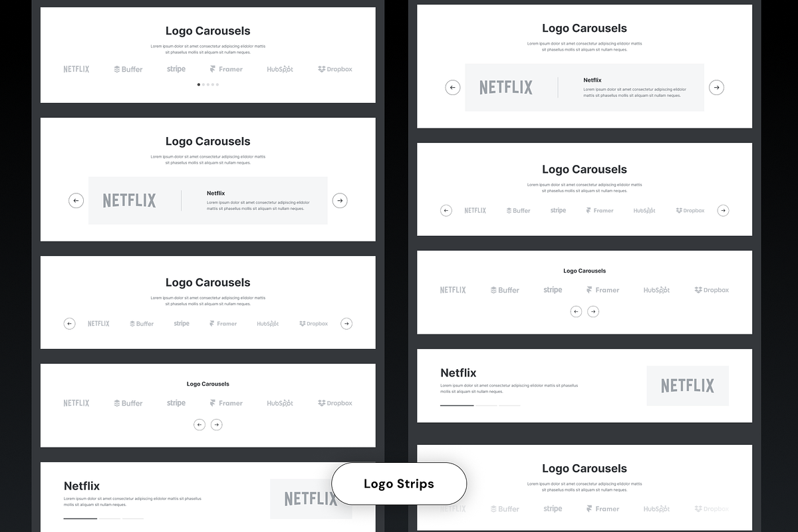Click the next arrow beside the right-column featured Netflix card
The height and width of the screenshot is (532, 798).
[716, 87]
